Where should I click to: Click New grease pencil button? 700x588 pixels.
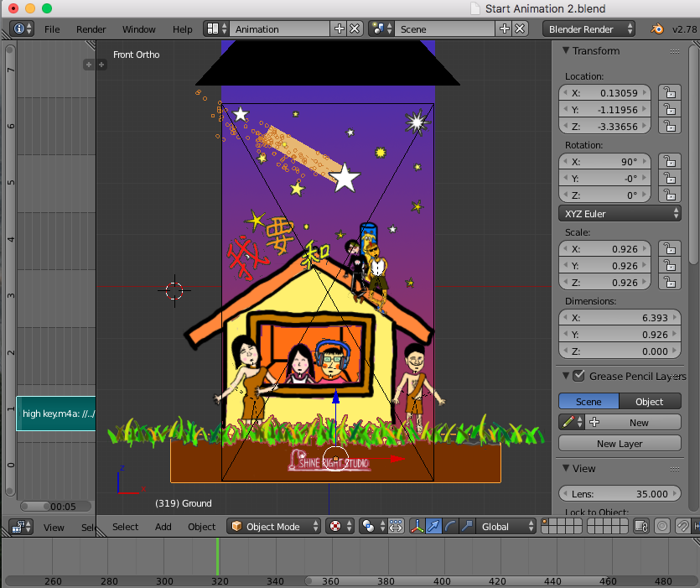click(x=632, y=422)
